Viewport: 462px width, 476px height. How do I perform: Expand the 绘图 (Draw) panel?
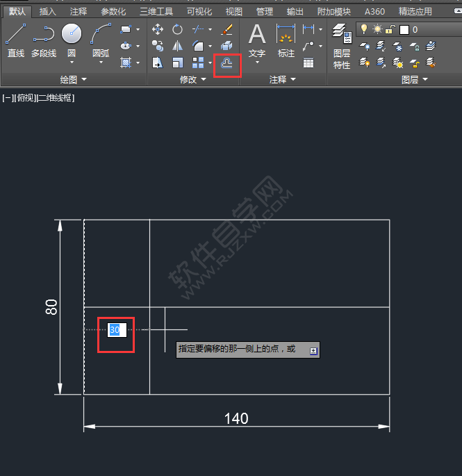(x=73, y=80)
